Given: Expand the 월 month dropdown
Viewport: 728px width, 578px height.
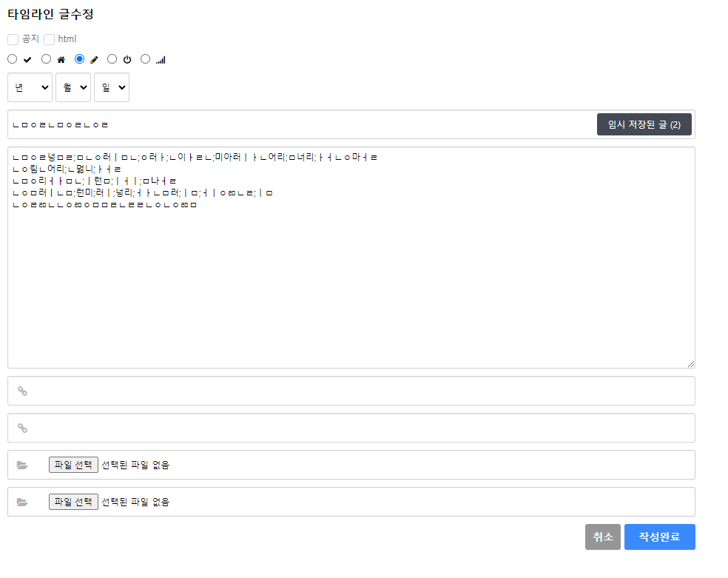Looking at the screenshot, I should tap(73, 87).
